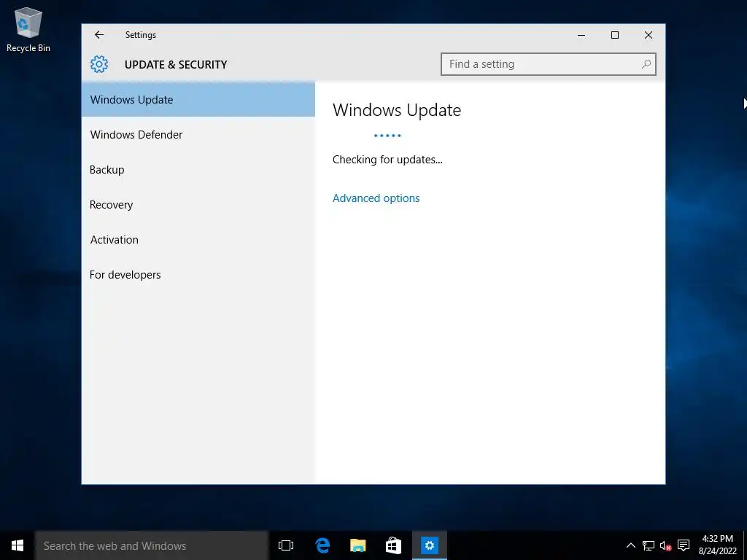
Task: Open the Store app from the taskbar
Action: point(393,545)
